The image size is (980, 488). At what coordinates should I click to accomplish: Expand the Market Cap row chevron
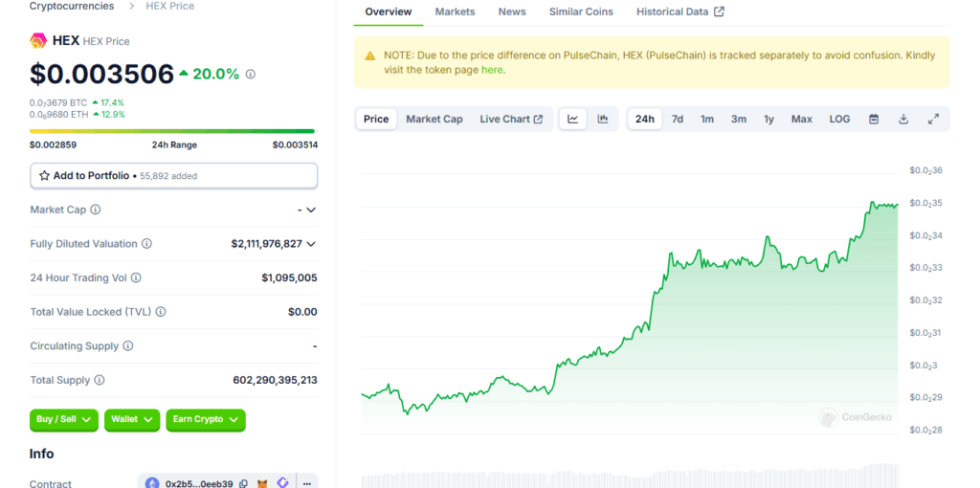tap(311, 210)
